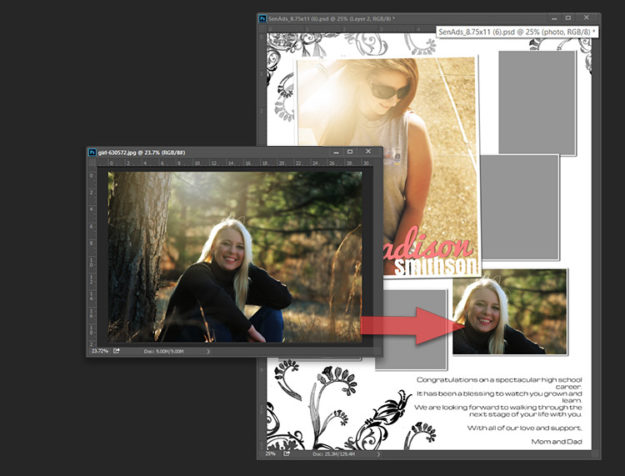Click the 25% zoom field in SenAds window
Image resolution: width=625 pixels, height=476 pixels.
270,453
